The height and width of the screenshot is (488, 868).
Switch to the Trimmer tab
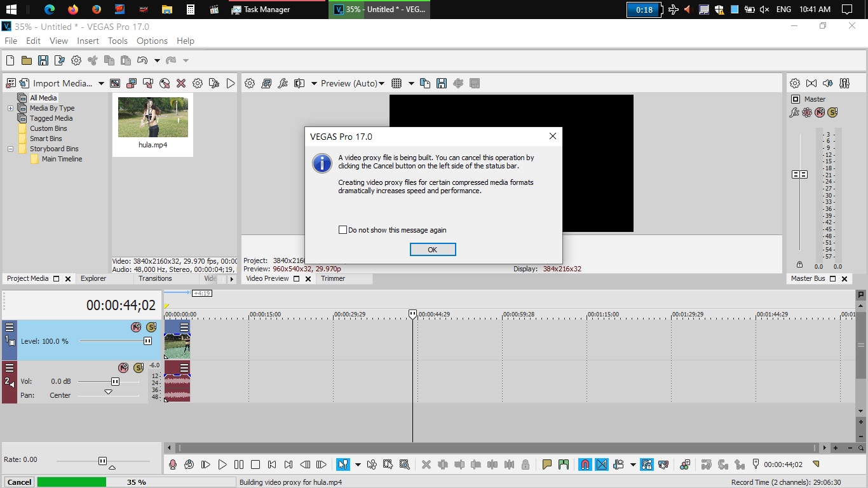click(333, 278)
